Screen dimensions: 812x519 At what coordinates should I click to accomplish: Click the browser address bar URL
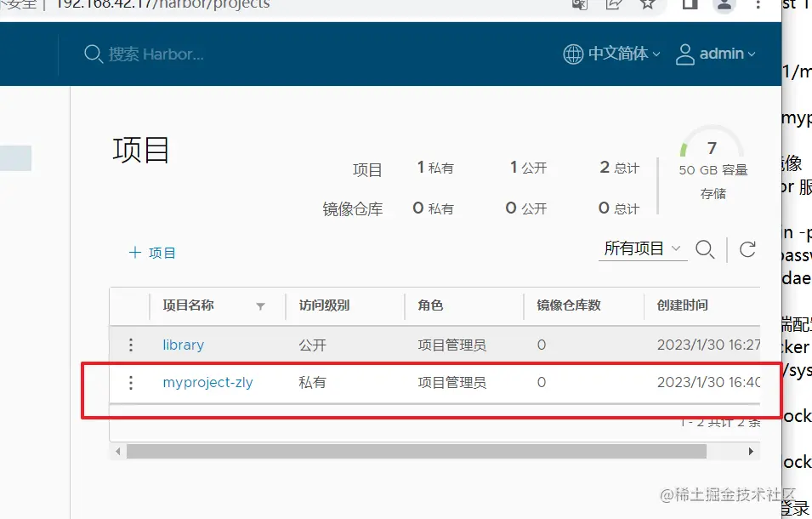162,4
